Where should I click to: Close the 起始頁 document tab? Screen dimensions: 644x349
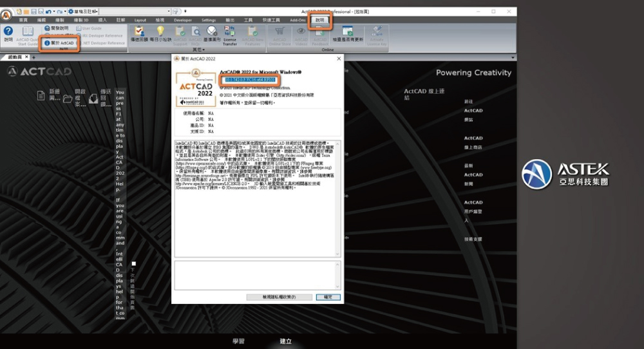tap(26, 57)
